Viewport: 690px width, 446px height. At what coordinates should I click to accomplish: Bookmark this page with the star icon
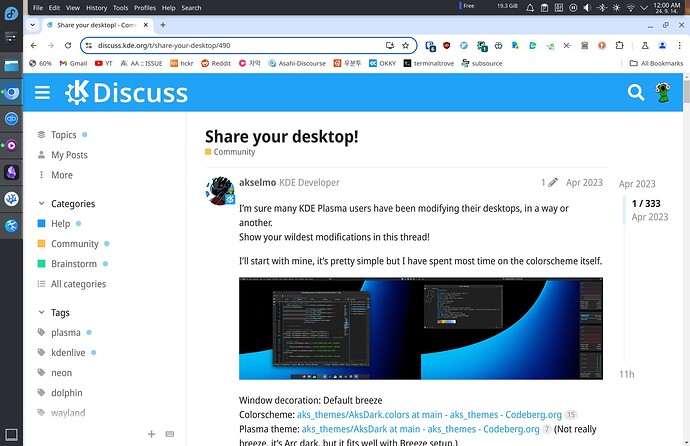pyautogui.click(x=405, y=45)
